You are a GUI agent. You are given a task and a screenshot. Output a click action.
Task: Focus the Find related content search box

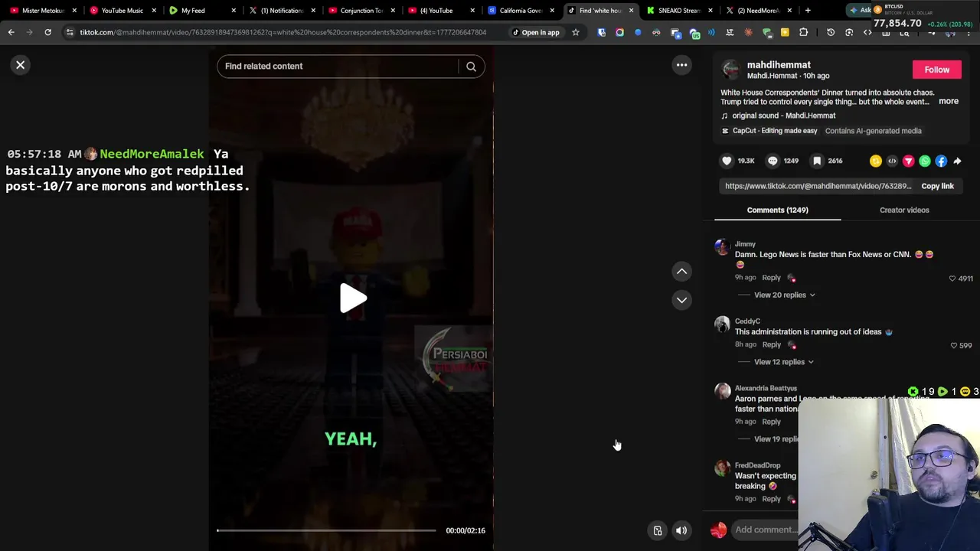tap(339, 67)
